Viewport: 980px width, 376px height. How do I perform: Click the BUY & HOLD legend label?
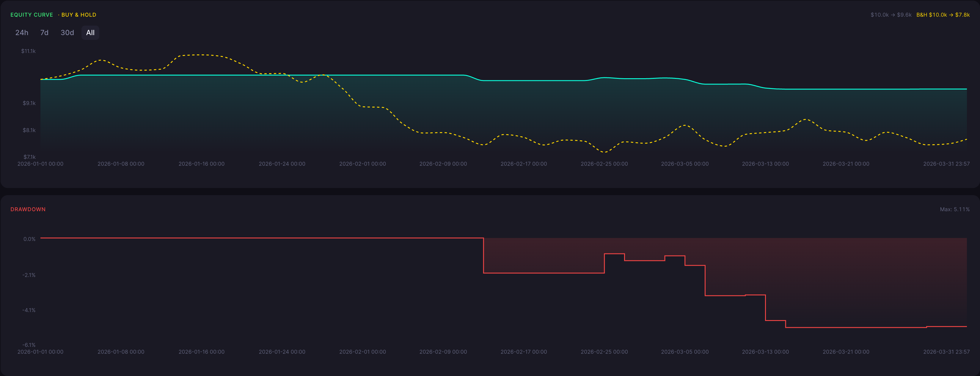[x=78, y=15]
